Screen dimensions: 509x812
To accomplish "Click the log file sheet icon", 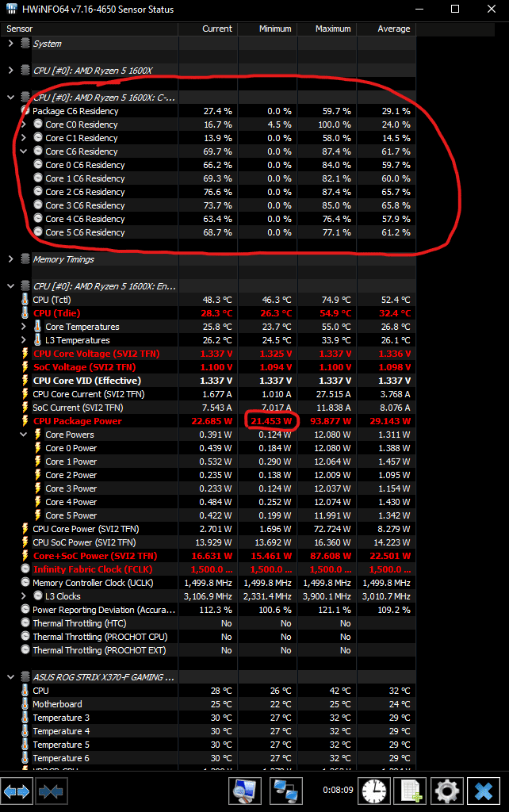I will click(x=411, y=791).
